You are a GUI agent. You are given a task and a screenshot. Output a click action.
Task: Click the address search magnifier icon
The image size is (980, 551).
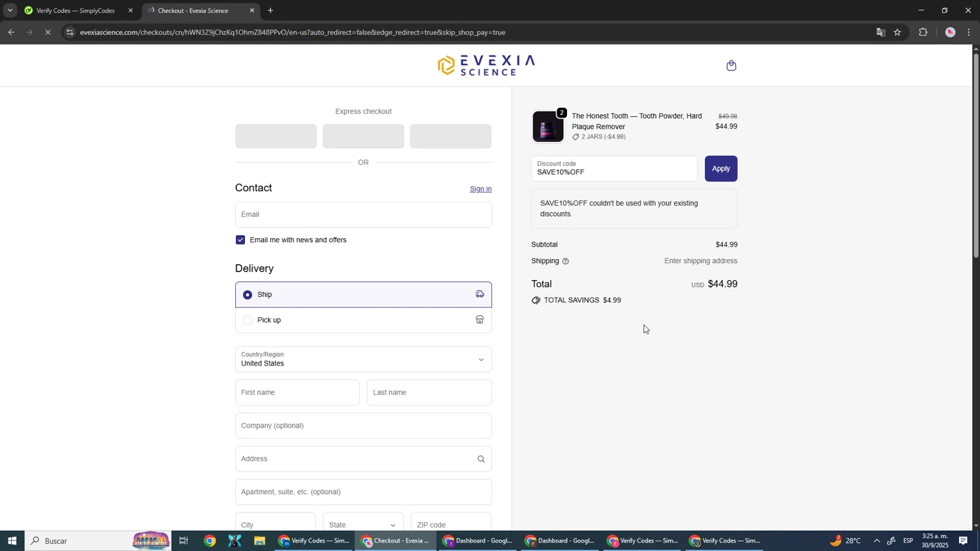coord(481,459)
